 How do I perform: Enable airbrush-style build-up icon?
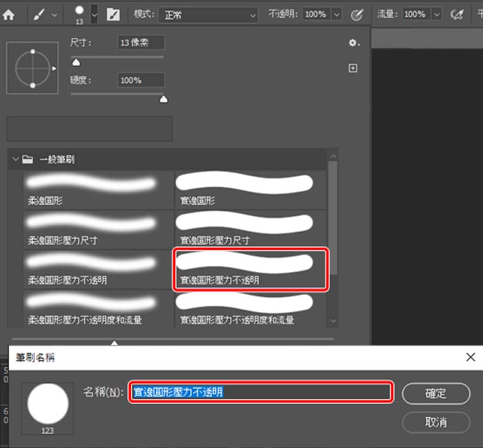pyautogui.click(x=456, y=14)
